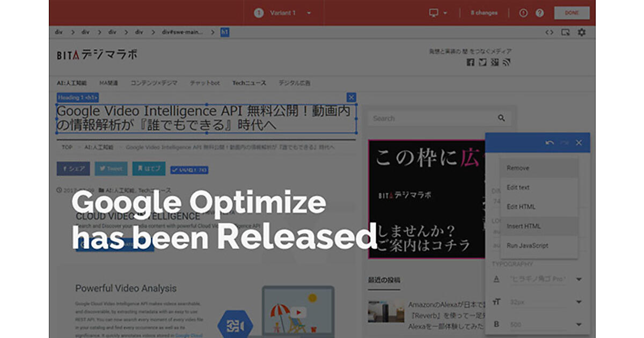
Task: Select the h1 breadcrumb element
Action: coord(224,32)
